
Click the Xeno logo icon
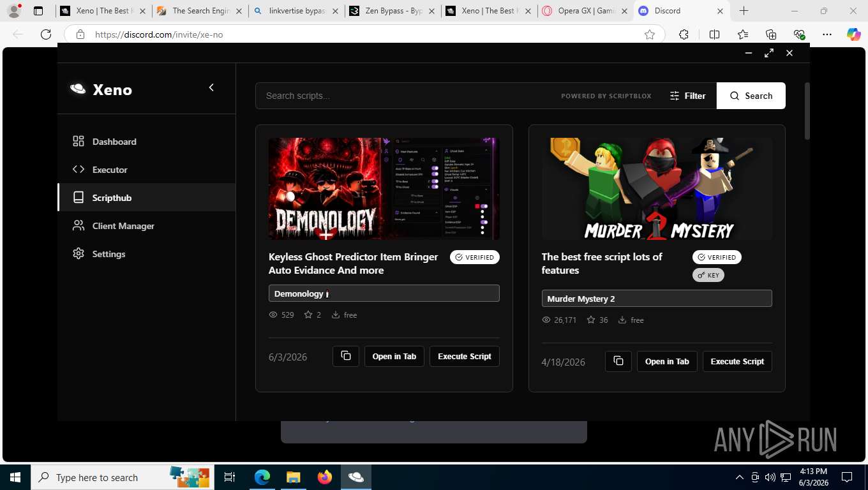(x=78, y=89)
